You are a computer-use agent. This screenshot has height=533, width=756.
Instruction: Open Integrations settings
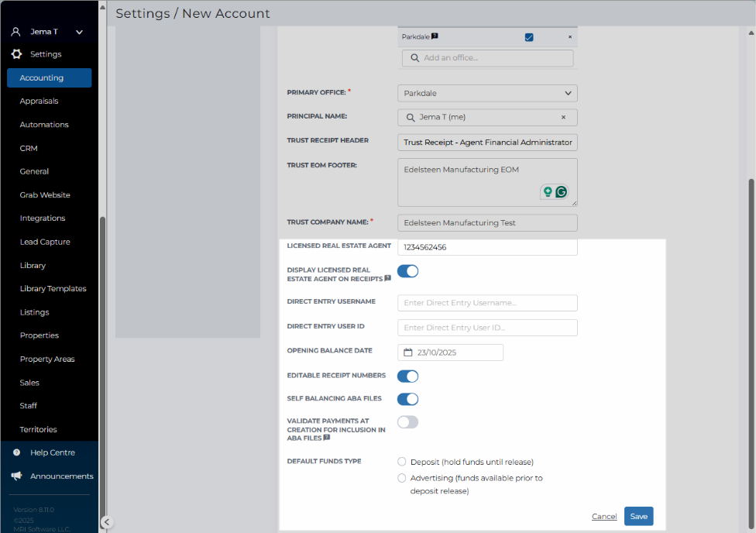coord(43,218)
